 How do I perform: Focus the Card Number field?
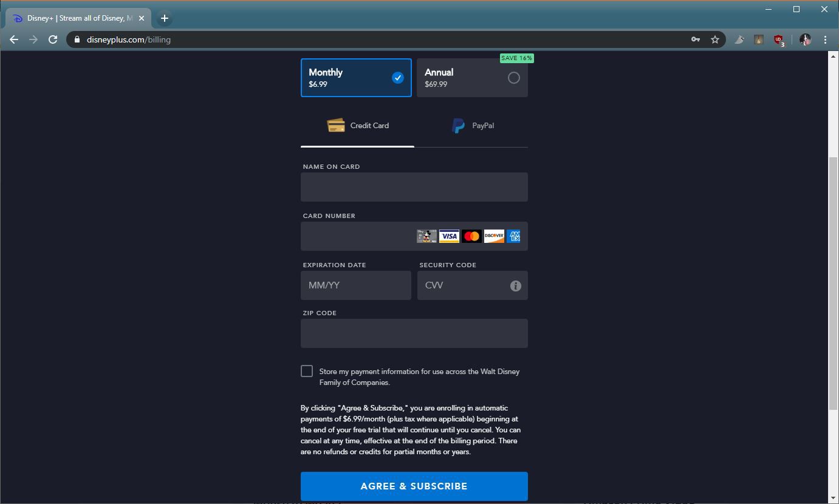click(x=414, y=236)
